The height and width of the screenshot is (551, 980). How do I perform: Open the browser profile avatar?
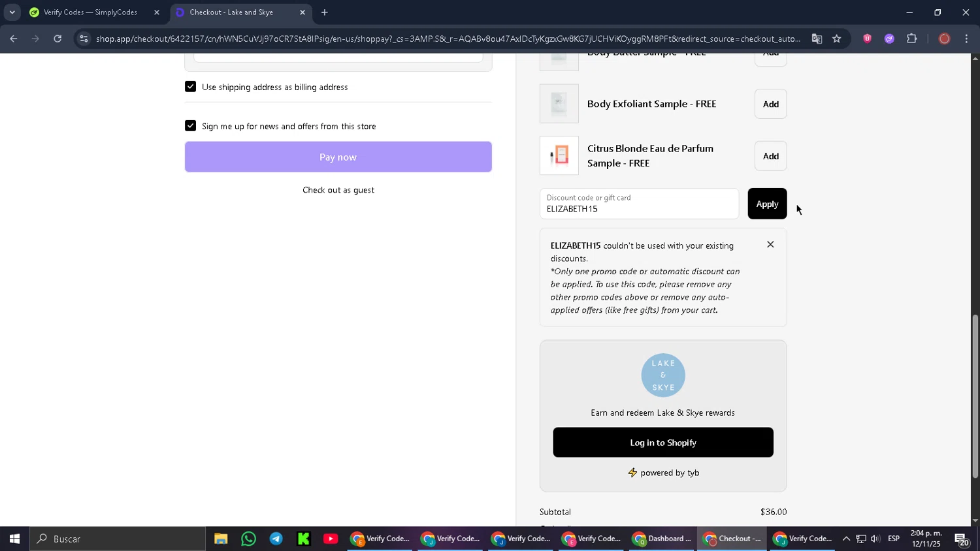pyautogui.click(x=944, y=39)
